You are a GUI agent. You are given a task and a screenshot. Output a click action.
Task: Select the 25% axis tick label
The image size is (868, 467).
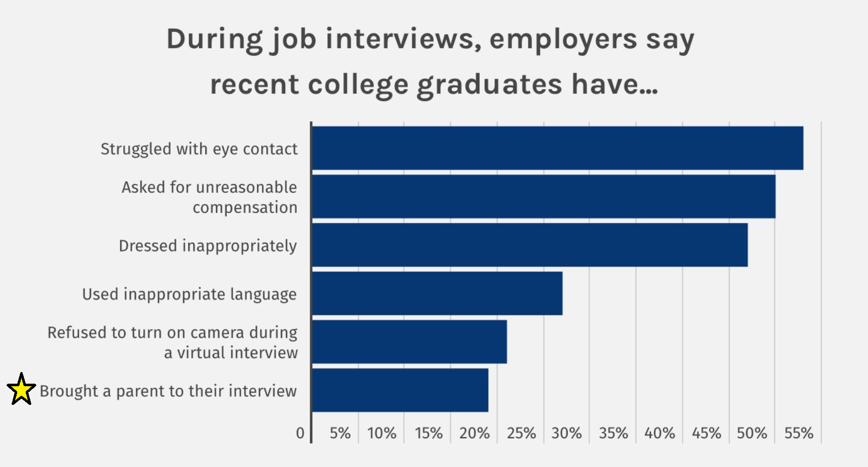pos(521,433)
